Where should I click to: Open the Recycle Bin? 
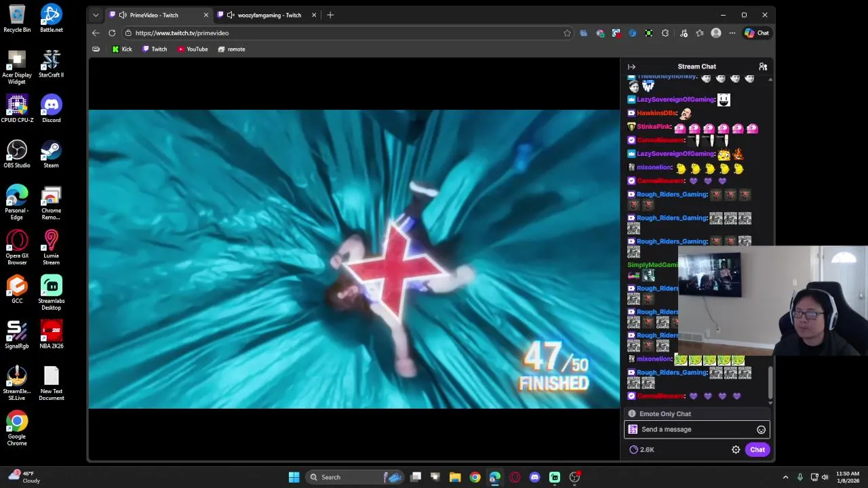click(x=17, y=19)
